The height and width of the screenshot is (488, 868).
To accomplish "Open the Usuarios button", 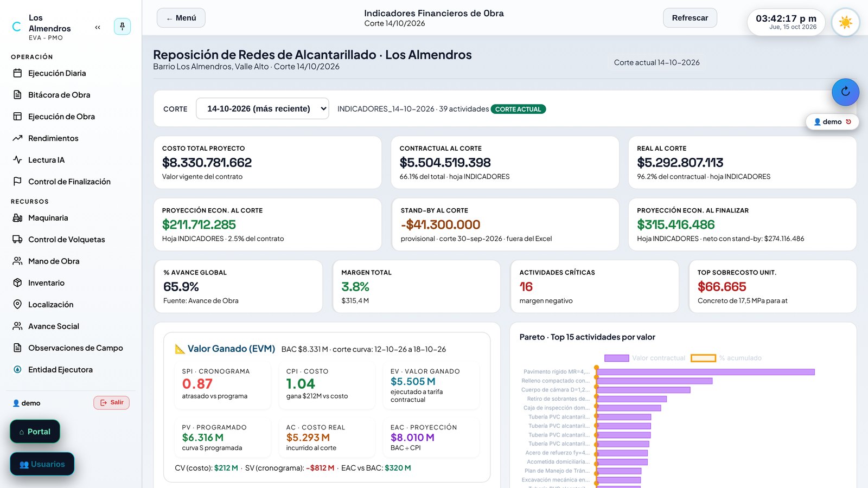I will (x=42, y=464).
